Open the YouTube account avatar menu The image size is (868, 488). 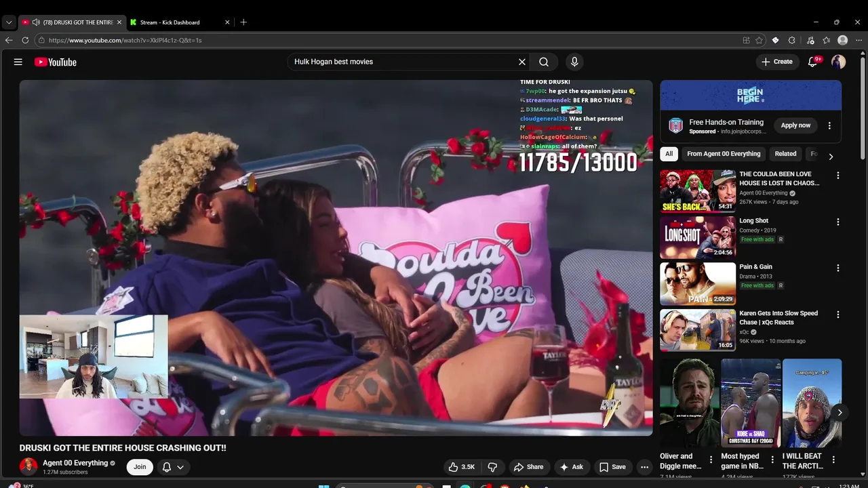839,62
